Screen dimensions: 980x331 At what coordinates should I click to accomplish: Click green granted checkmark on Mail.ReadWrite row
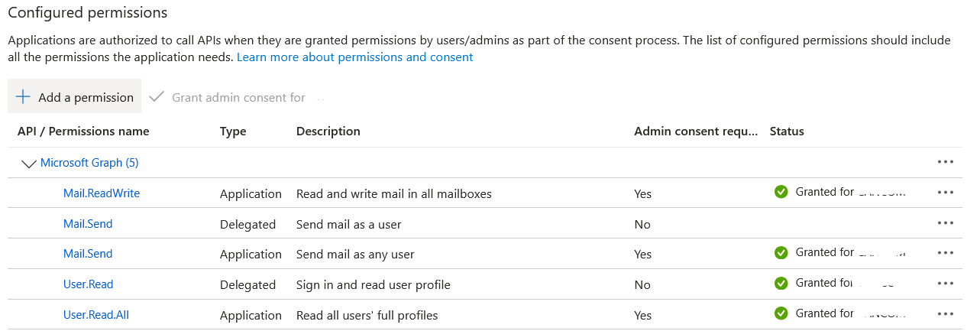(781, 192)
